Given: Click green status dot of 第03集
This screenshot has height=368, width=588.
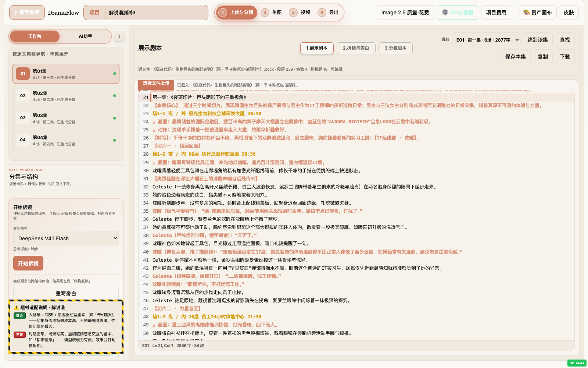Looking at the screenshot, I should tap(115, 118).
